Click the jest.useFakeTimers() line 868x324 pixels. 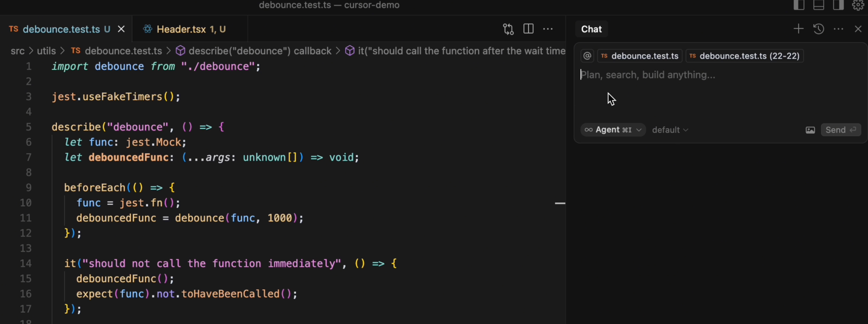[x=116, y=97]
